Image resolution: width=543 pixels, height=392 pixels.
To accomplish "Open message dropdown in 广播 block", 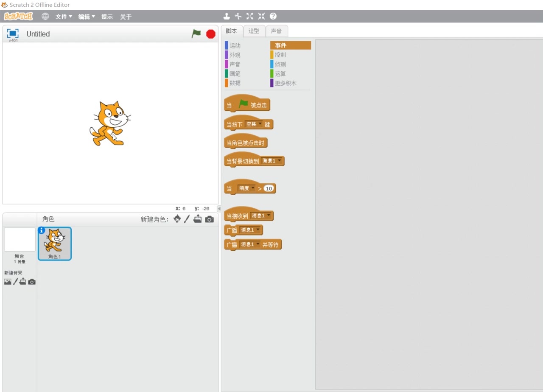I will [x=250, y=230].
